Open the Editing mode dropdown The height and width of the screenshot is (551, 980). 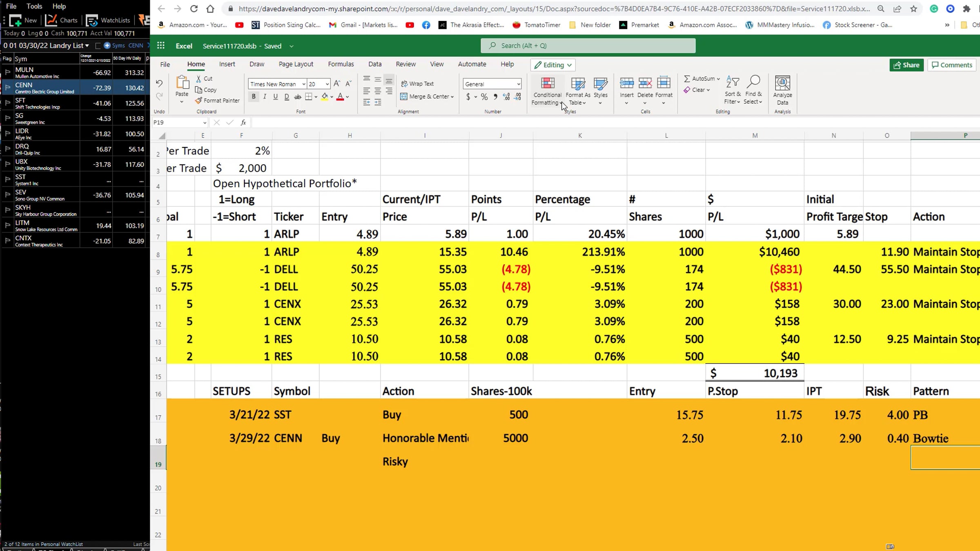pos(553,65)
